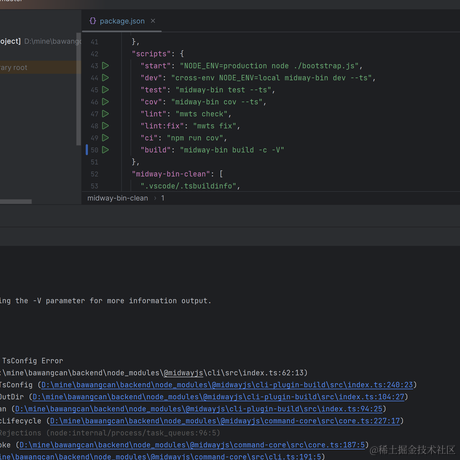Place cursor on line number 52
This screenshot has width=460, height=460.
tap(94, 174)
